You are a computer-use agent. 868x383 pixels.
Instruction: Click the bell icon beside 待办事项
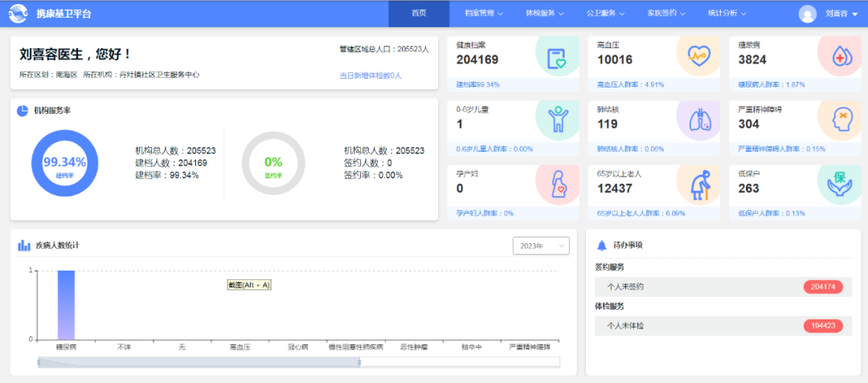tap(601, 246)
